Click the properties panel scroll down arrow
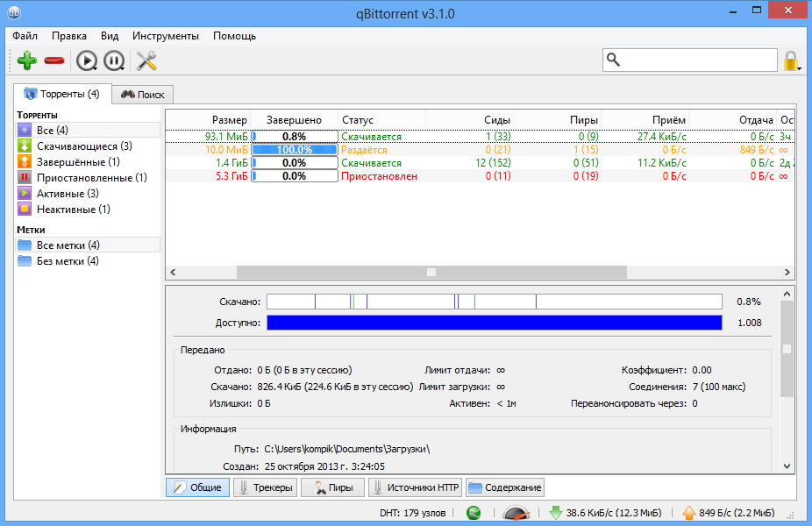This screenshot has width=812, height=526. tap(787, 466)
